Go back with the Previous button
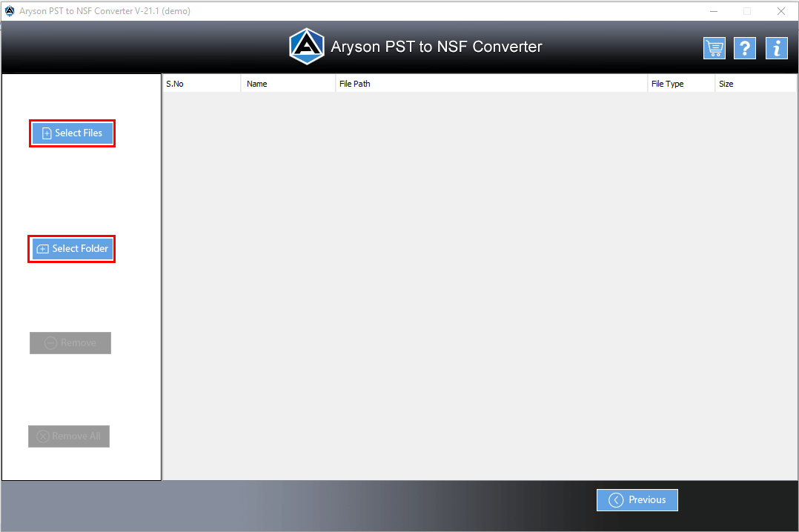Viewport: 799px width, 532px height. [637, 500]
